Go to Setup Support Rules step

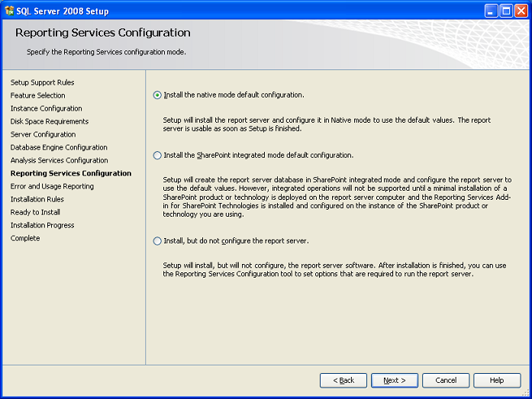pos(43,82)
